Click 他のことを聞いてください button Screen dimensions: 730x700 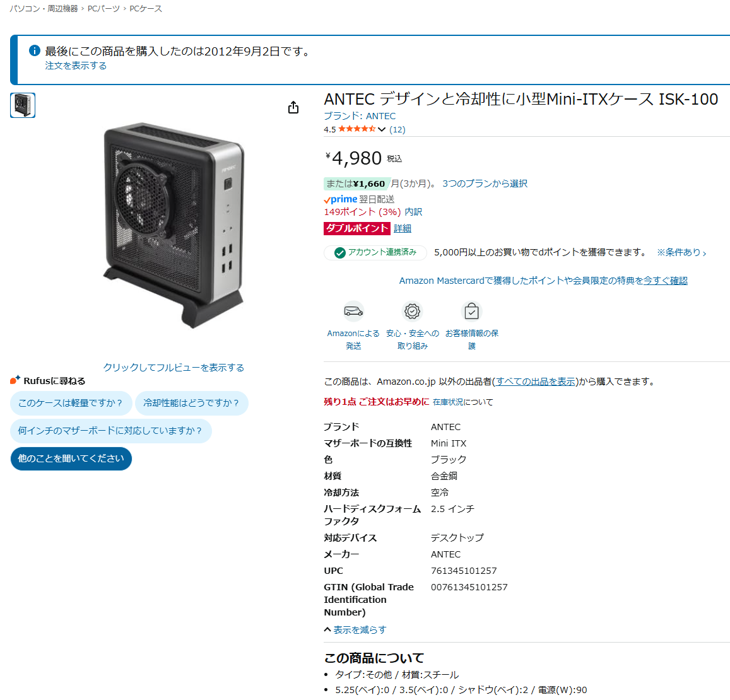tap(71, 458)
